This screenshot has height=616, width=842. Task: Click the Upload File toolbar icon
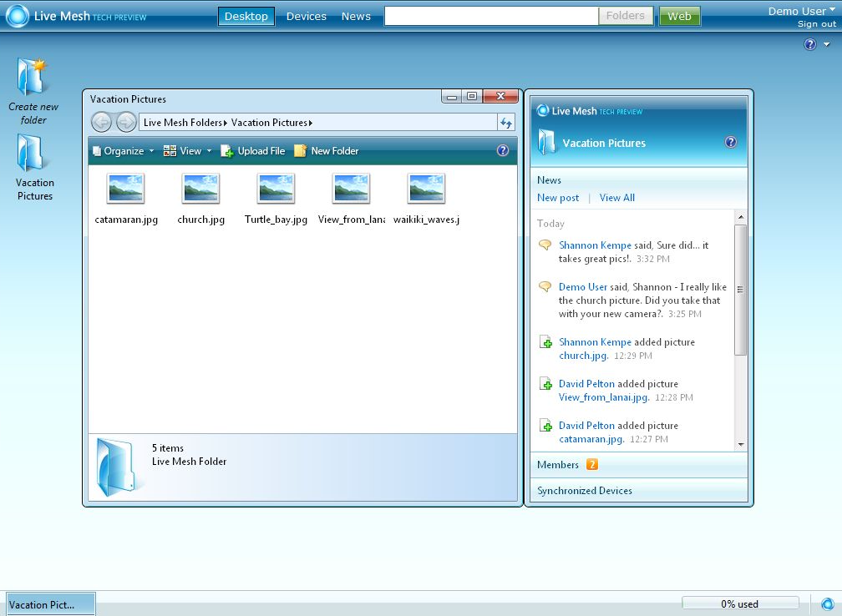tap(227, 151)
